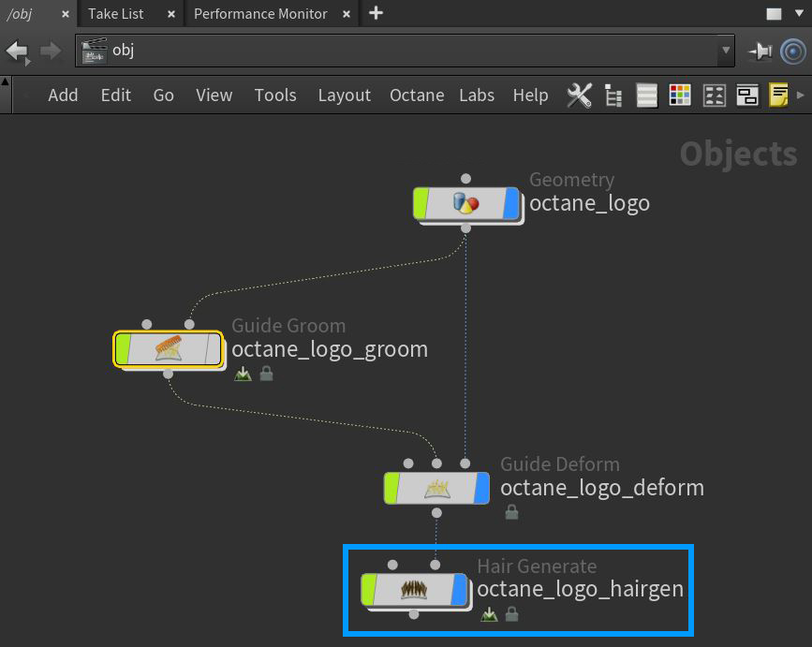Navigate back with the left arrow
The width and height of the screenshot is (812, 647).
pyautogui.click(x=17, y=51)
